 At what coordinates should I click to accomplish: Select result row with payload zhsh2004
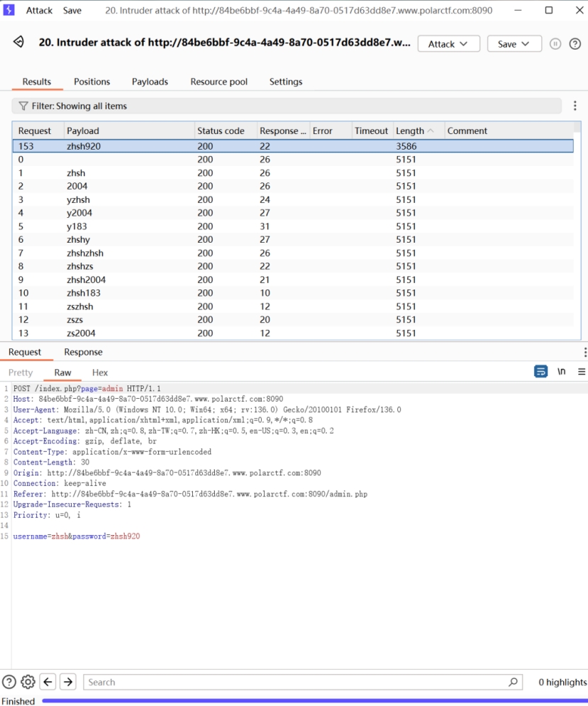[x=293, y=280]
